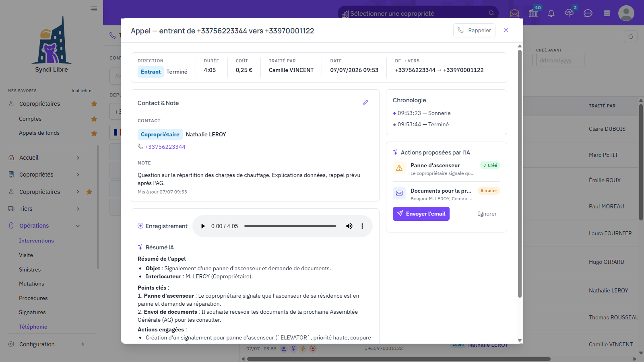
Task: Unstar Comptes favorite
Action: pos(94,119)
